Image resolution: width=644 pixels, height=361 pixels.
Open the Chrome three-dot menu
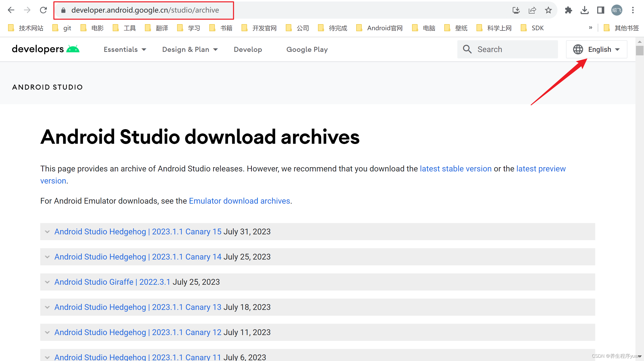(633, 10)
